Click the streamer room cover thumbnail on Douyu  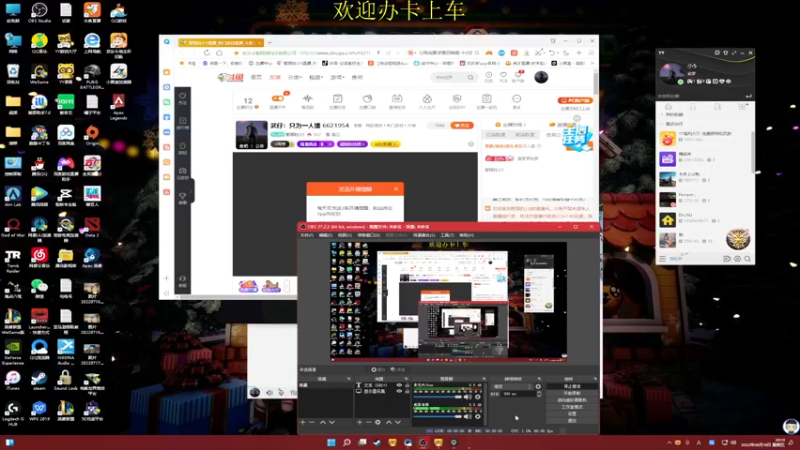point(251,135)
